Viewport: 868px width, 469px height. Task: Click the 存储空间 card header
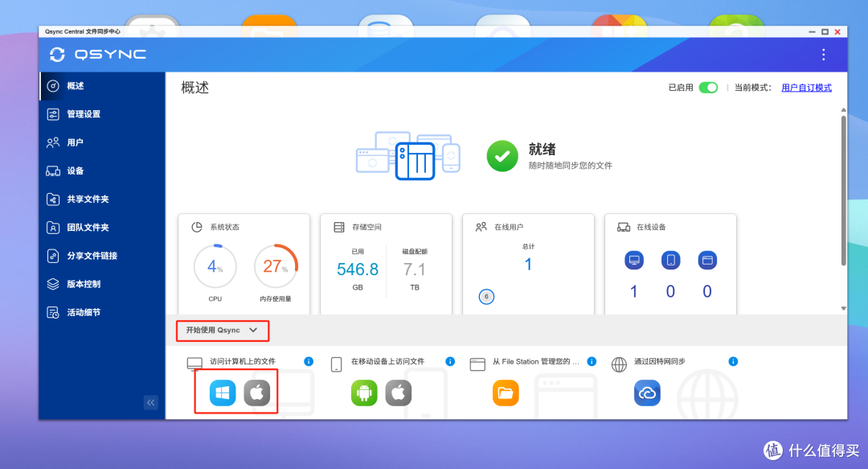click(x=358, y=228)
